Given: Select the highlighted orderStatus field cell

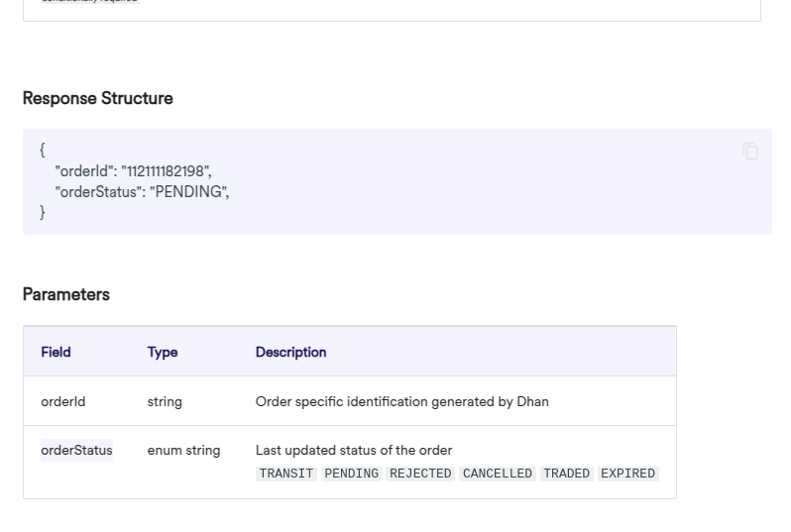Looking at the screenshot, I should (76, 450).
